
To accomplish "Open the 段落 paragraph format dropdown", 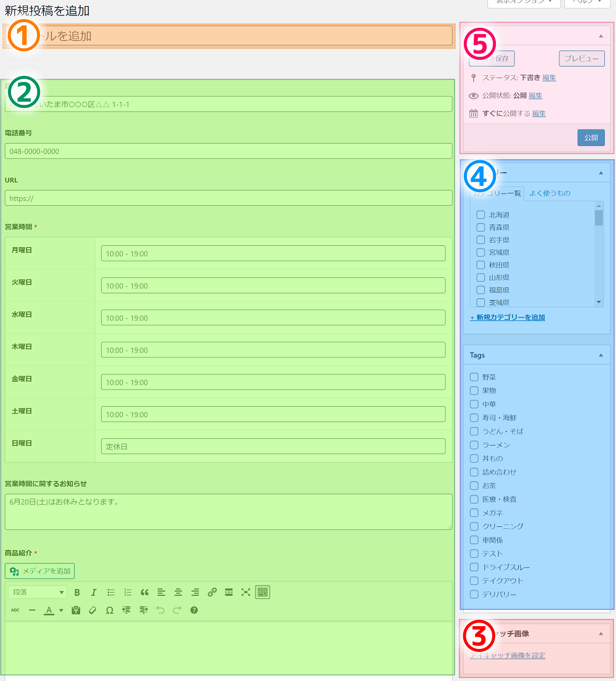I will 38,592.
